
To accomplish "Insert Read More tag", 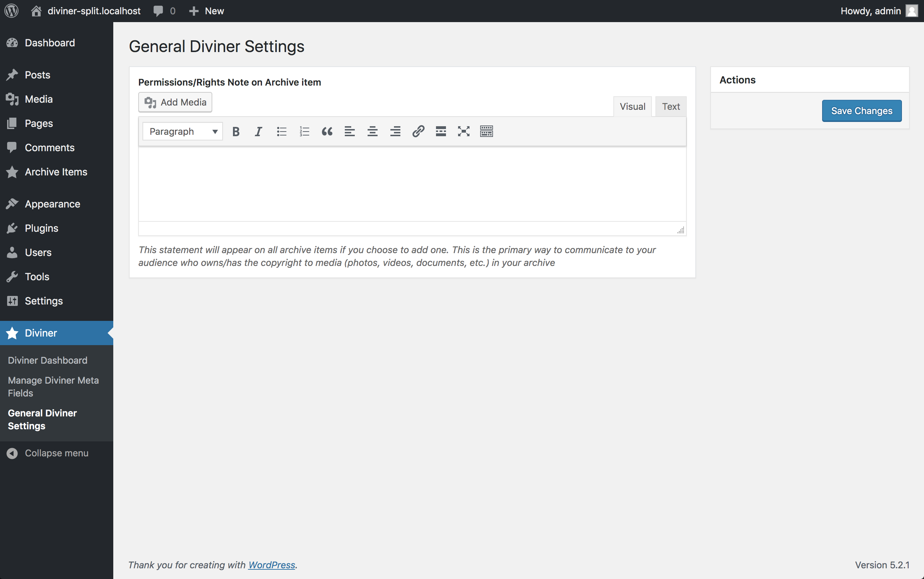I will pyautogui.click(x=441, y=131).
